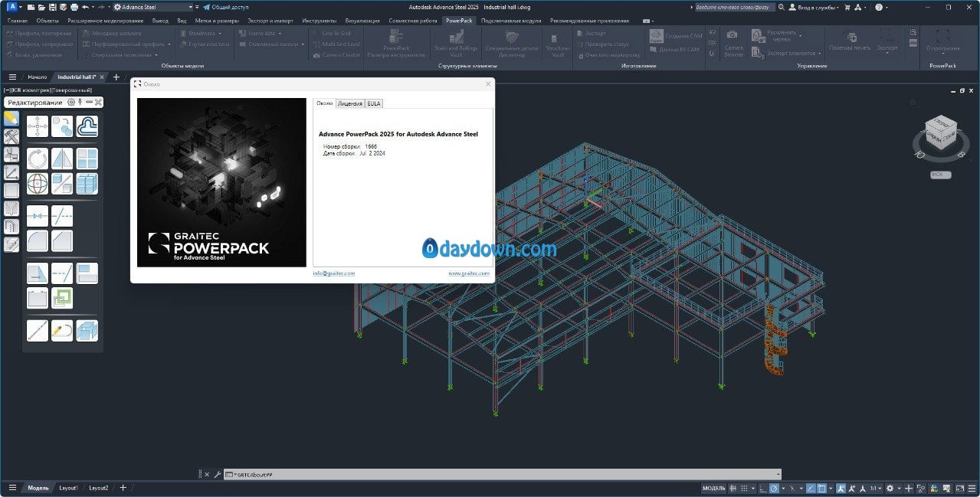Switch to Layout1 tab
The width and height of the screenshot is (980, 497).
tap(69, 488)
